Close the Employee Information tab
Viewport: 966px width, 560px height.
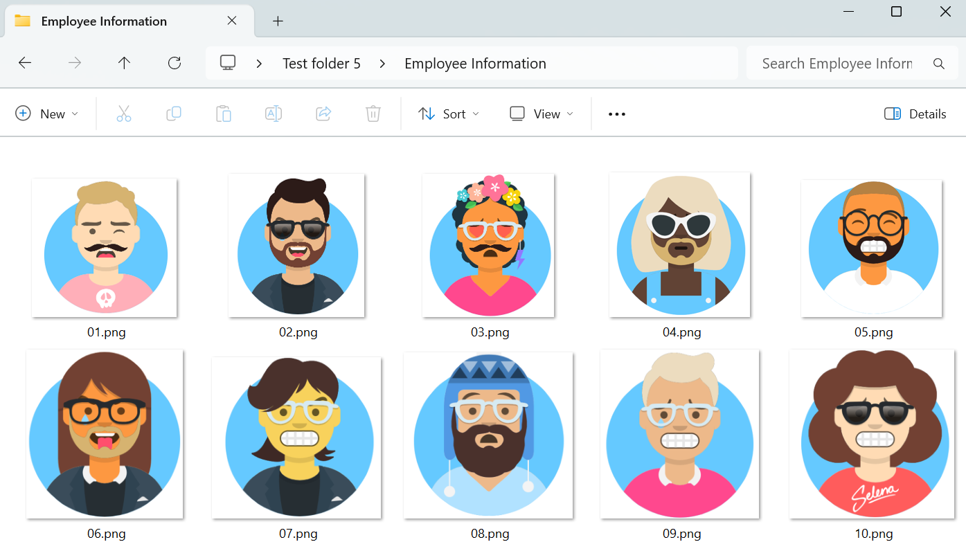[x=232, y=21]
